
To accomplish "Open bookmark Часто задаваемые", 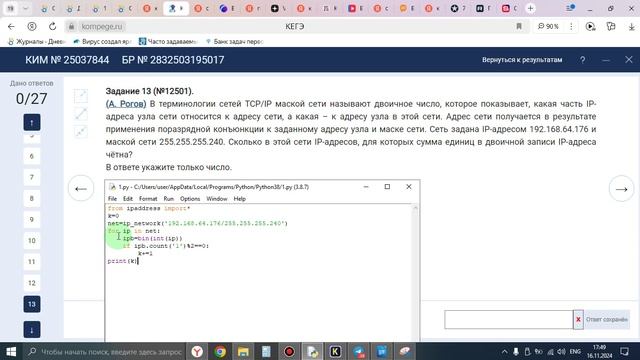I will (168, 42).
